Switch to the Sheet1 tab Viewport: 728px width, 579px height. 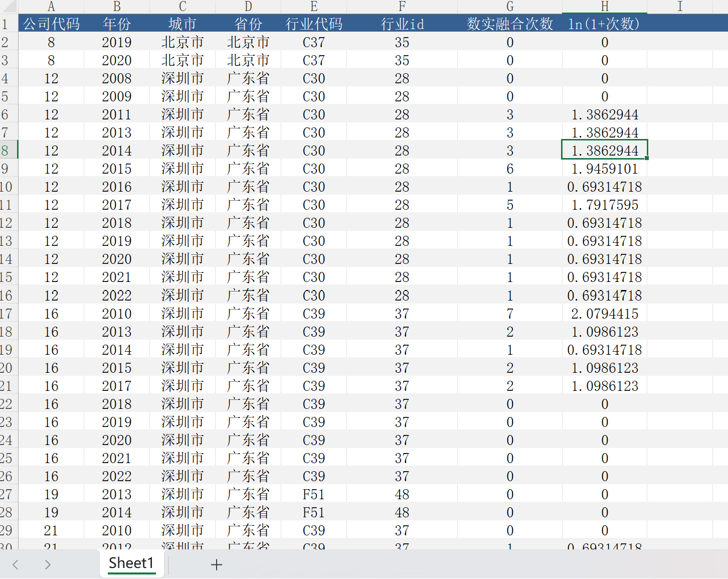(131, 563)
